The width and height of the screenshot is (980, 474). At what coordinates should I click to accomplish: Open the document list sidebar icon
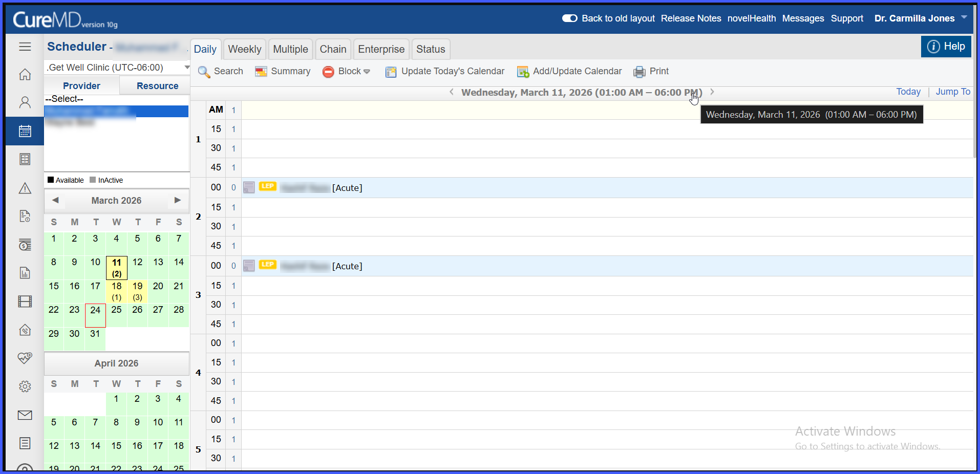point(25,443)
